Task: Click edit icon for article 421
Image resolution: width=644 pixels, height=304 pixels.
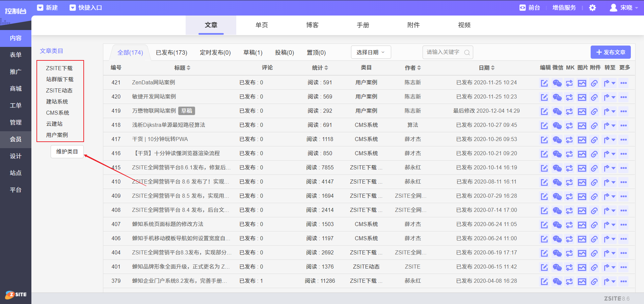Action: (544, 83)
